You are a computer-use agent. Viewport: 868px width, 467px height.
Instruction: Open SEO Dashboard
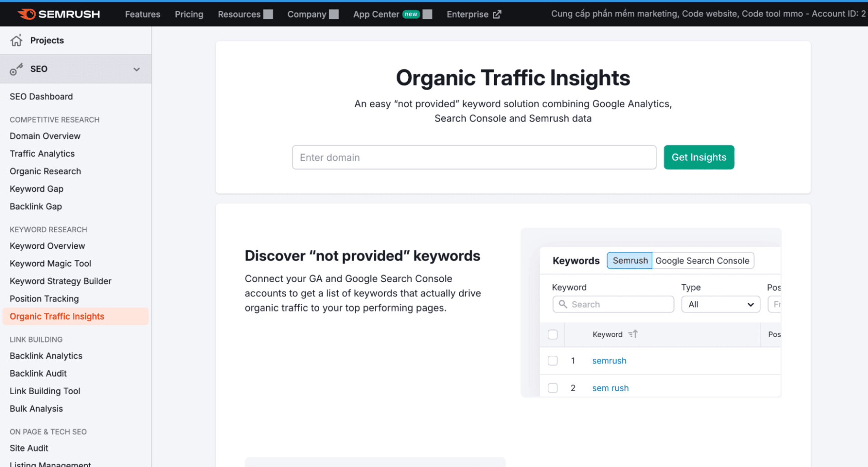click(x=41, y=96)
